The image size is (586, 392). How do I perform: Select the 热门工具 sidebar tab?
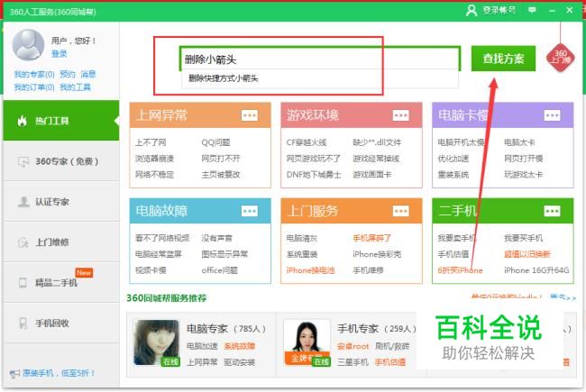pos(61,121)
